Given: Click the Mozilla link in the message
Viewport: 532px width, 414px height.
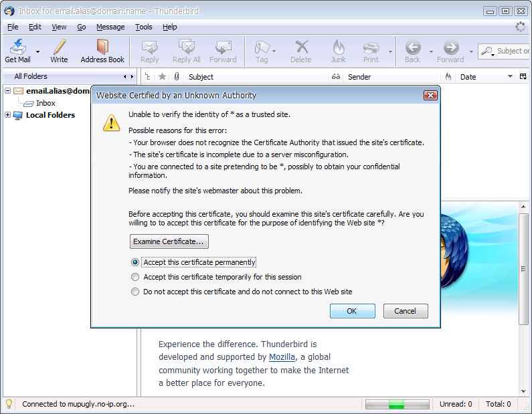Looking at the screenshot, I should (x=282, y=357).
